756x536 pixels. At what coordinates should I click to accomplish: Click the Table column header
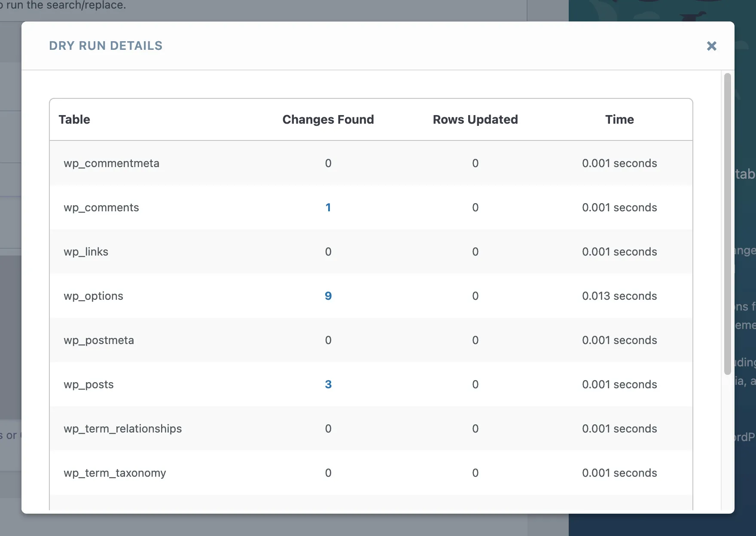pos(74,119)
